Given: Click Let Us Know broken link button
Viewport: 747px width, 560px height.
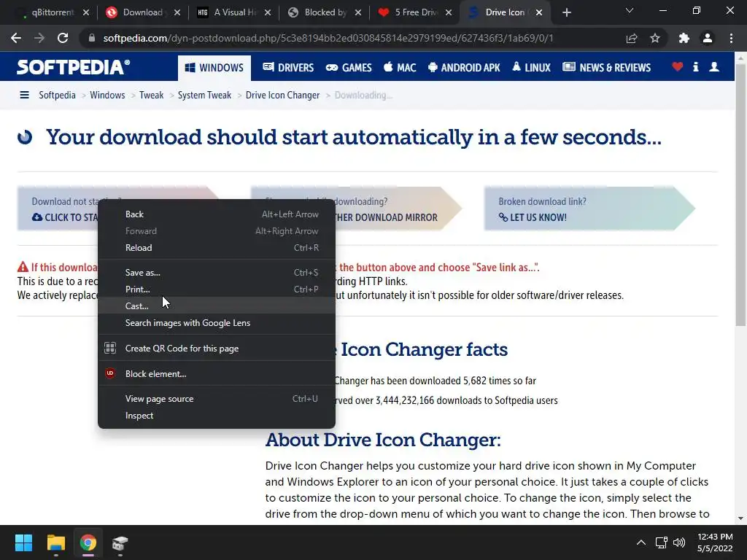Looking at the screenshot, I should (x=589, y=209).
